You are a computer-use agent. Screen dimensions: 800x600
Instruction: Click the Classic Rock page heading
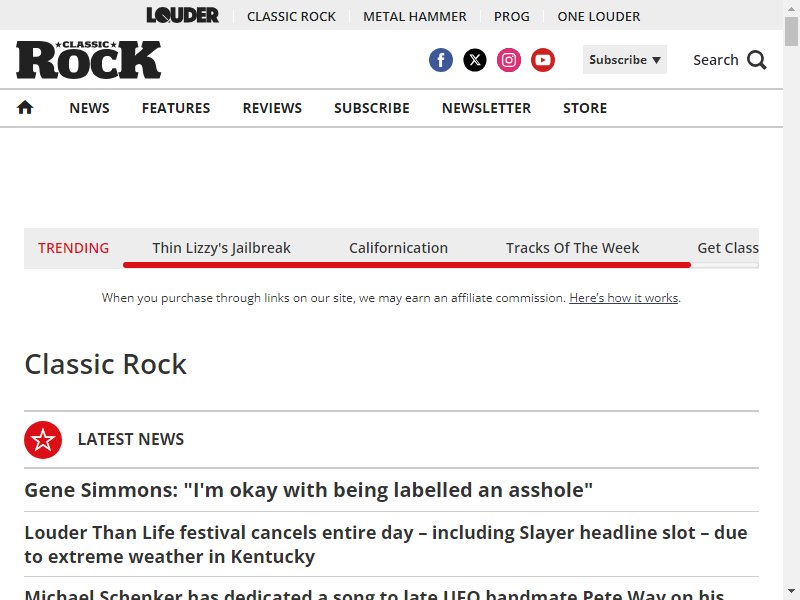106,364
